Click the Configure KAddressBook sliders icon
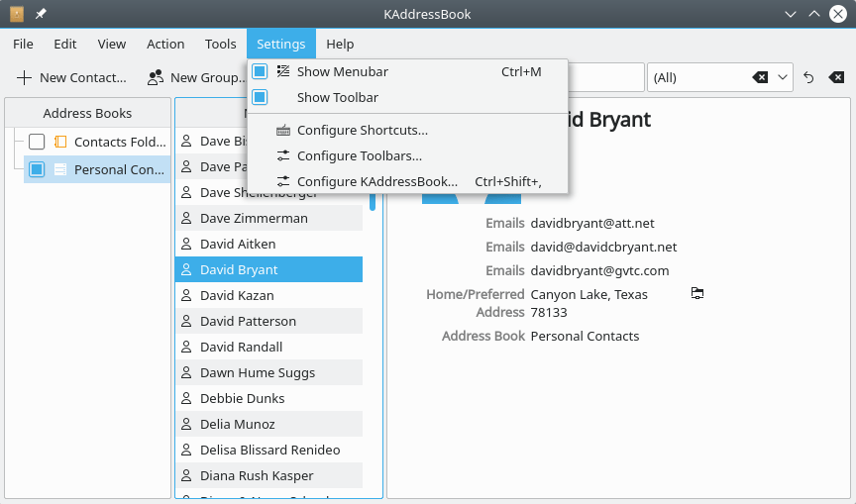Image resolution: width=856 pixels, height=504 pixels. [283, 181]
